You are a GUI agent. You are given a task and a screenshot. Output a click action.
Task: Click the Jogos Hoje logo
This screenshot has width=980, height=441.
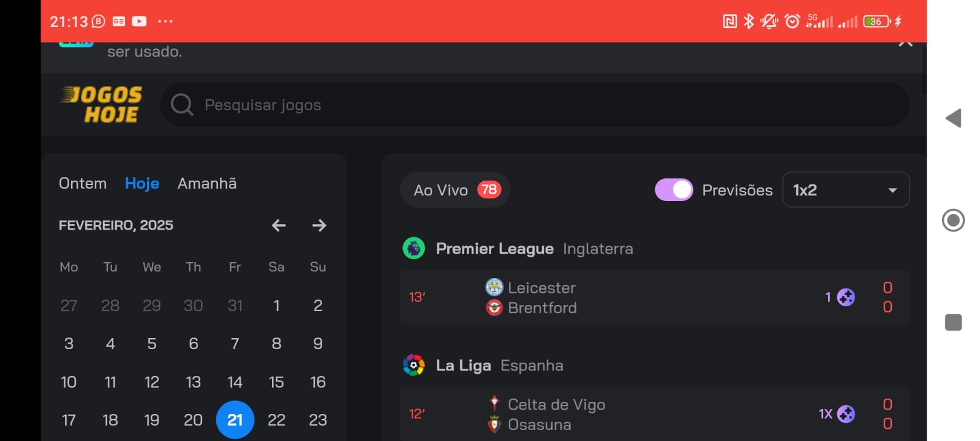[102, 105]
